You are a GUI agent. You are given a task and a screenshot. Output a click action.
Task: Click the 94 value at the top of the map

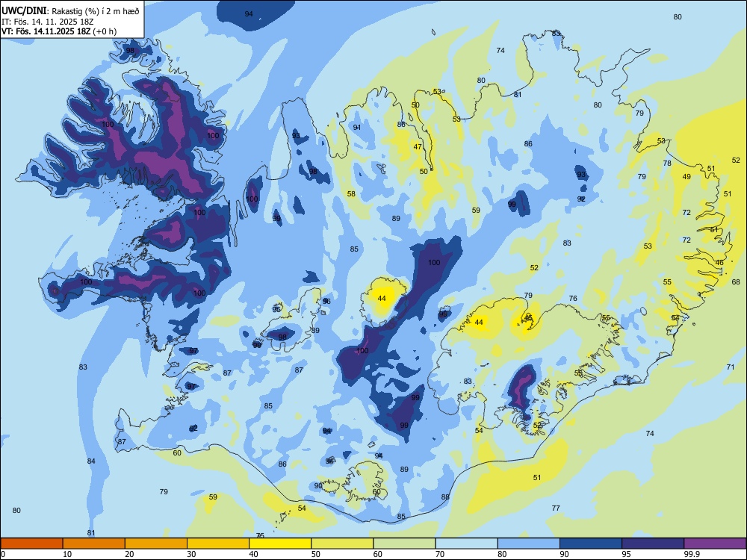[x=249, y=13]
